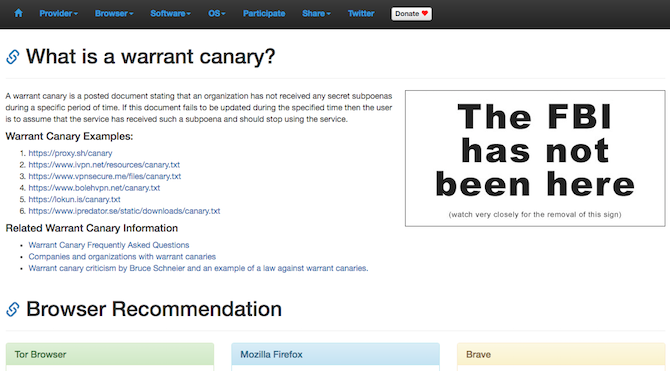Select the Participate menu item
This screenshot has width=670, height=371.
264,13
